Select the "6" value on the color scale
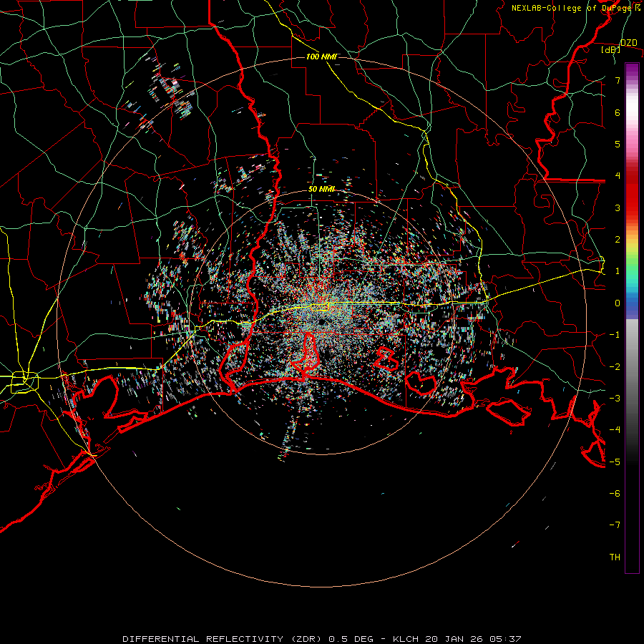The height and width of the screenshot is (644, 644). 618,112
